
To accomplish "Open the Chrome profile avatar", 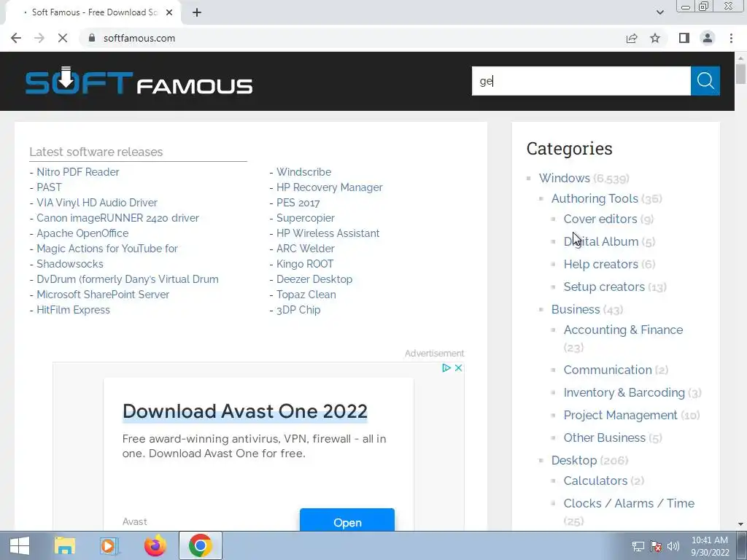I will pos(708,38).
